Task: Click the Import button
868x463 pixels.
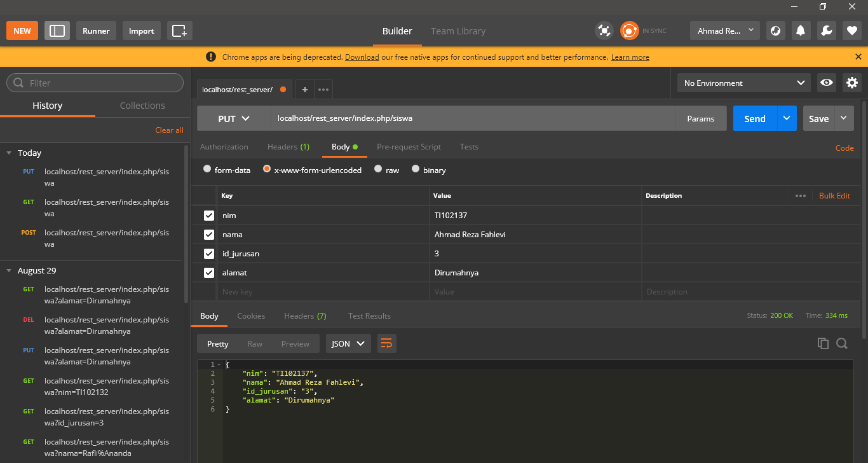Action: coord(142,31)
